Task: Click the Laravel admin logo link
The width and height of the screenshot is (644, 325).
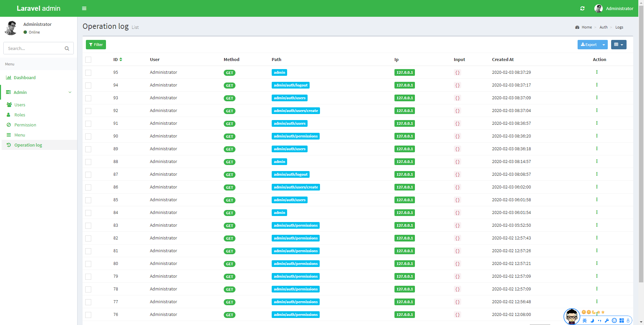Action: click(x=39, y=8)
